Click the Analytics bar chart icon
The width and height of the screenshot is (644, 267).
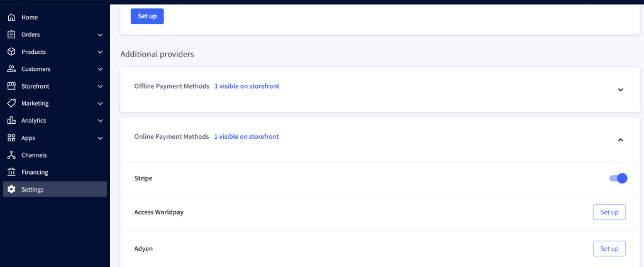tap(11, 121)
